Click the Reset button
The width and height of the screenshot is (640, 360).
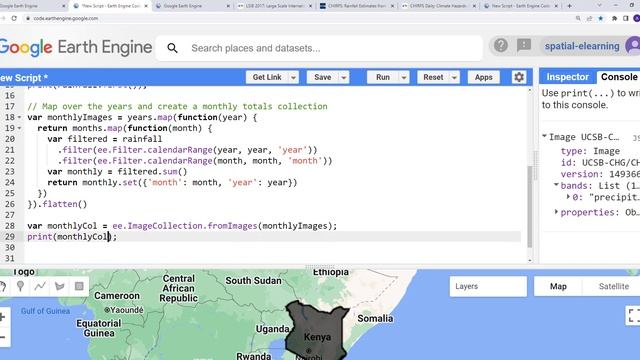pyautogui.click(x=433, y=77)
